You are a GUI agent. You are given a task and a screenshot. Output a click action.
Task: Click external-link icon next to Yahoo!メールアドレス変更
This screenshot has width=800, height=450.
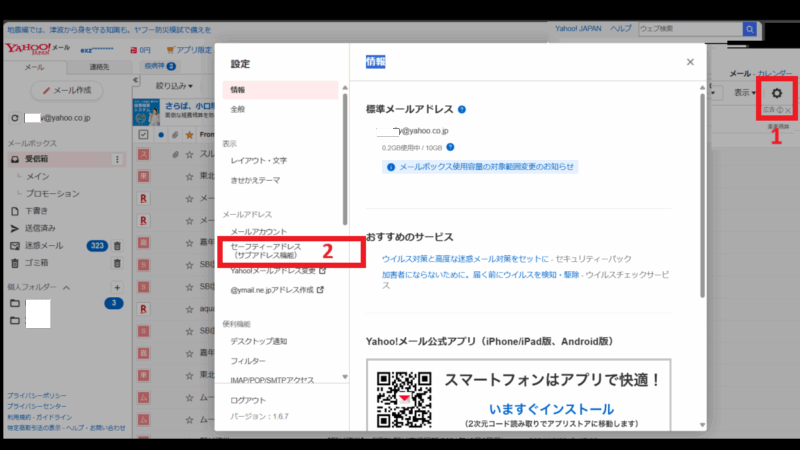322,270
